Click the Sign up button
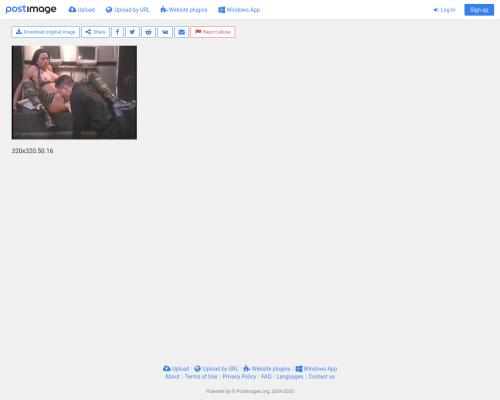The image size is (500, 400). (479, 10)
